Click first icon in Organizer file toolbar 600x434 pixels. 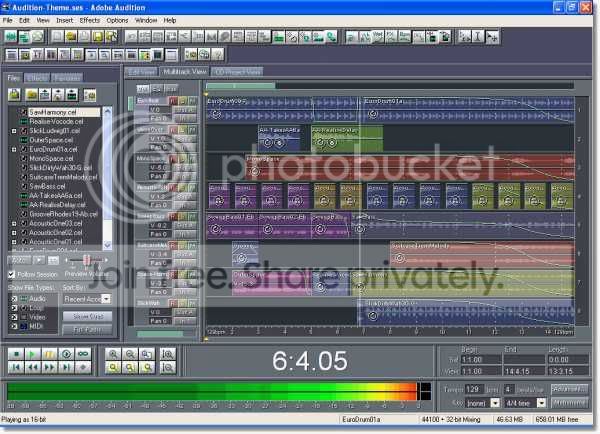coord(15,95)
